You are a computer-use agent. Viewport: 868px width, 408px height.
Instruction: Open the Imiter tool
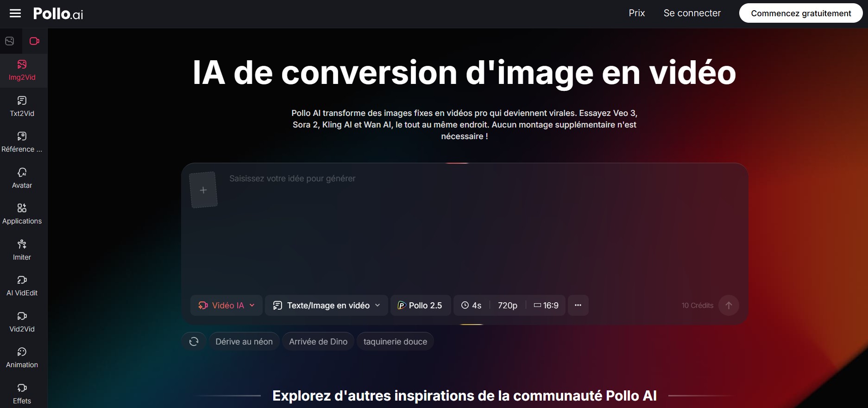22,250
